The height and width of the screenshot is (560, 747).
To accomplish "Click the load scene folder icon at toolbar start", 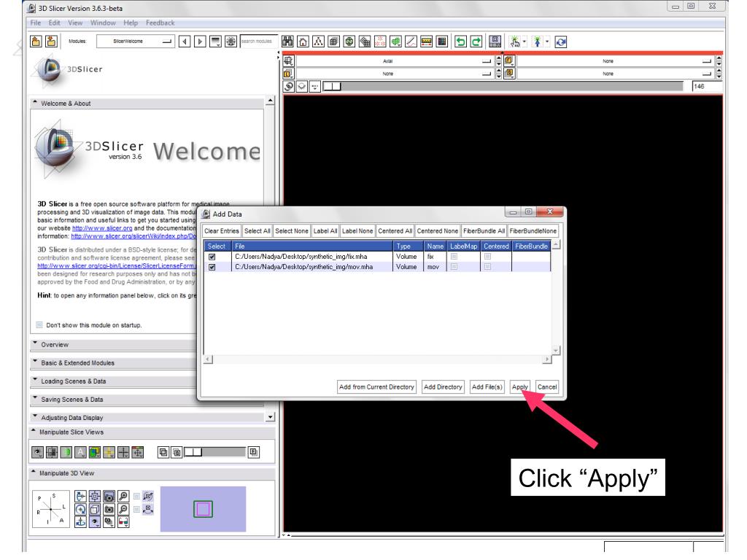I will click(x=36, y=41).
